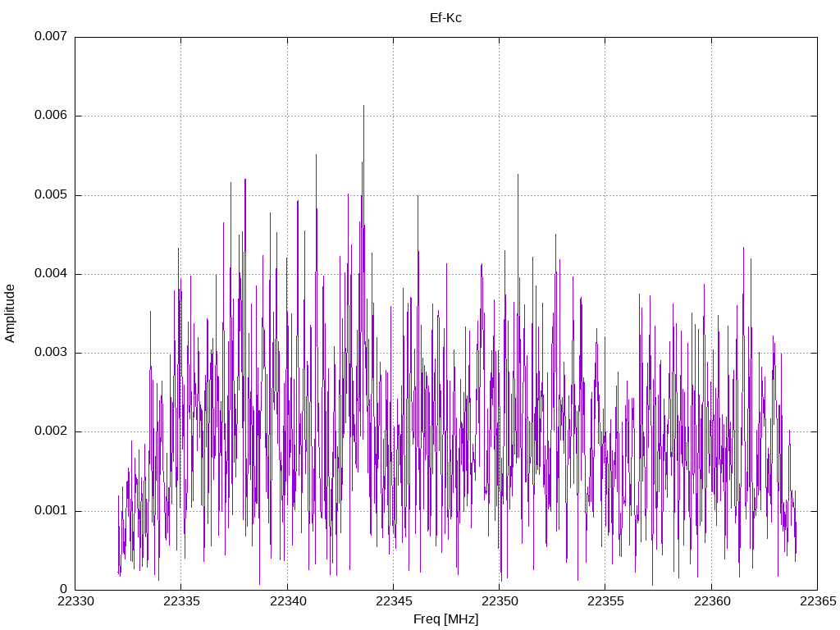Viewport: 840px width, 630px height.
Task: Click the "Amplitude" y-axis label
Action: coord(10,313)
